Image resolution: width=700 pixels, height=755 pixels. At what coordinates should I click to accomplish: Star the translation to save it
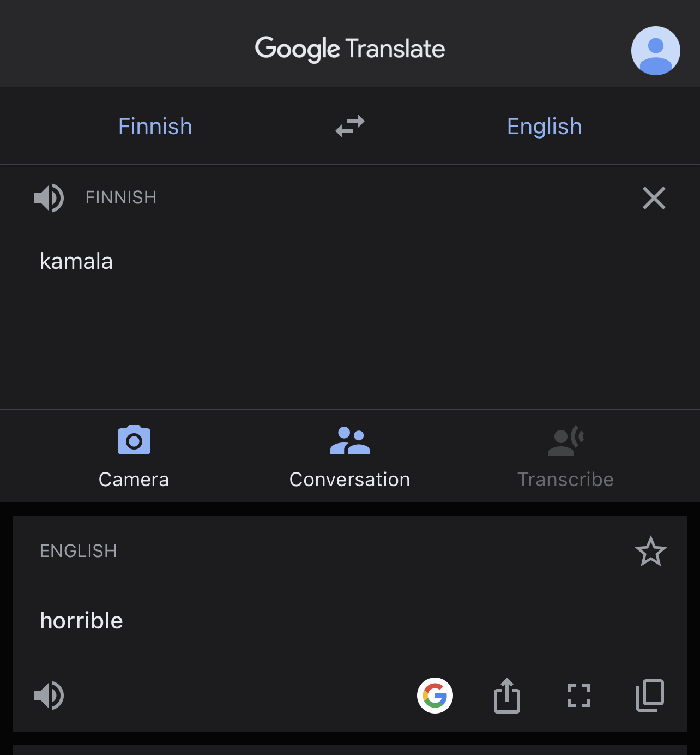[x=650, y=552]
